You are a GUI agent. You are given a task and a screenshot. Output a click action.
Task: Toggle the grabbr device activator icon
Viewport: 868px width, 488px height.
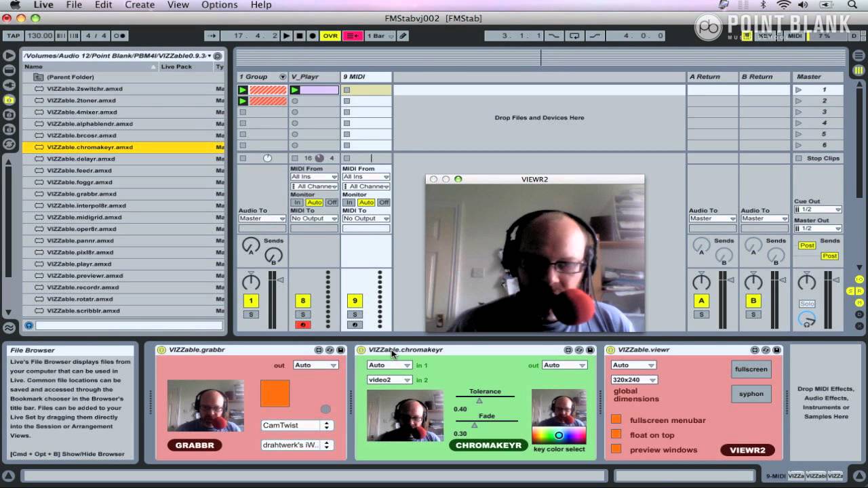pos(161,350)
